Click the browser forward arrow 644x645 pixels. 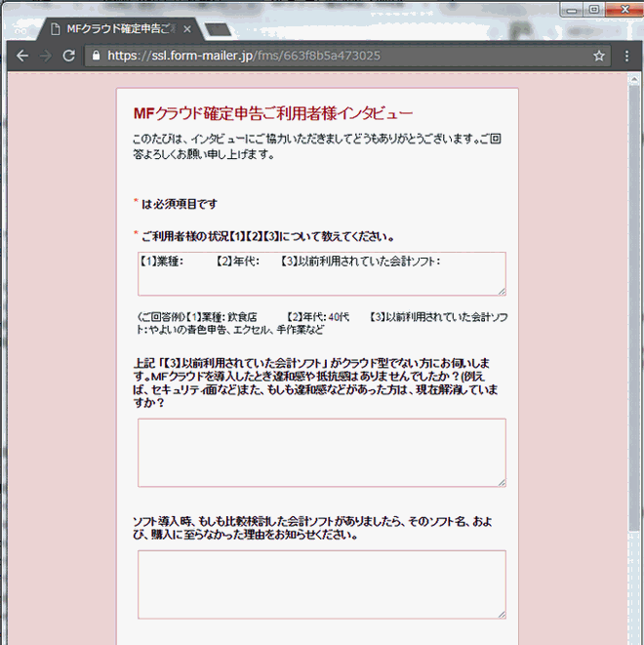click(45, 56)
